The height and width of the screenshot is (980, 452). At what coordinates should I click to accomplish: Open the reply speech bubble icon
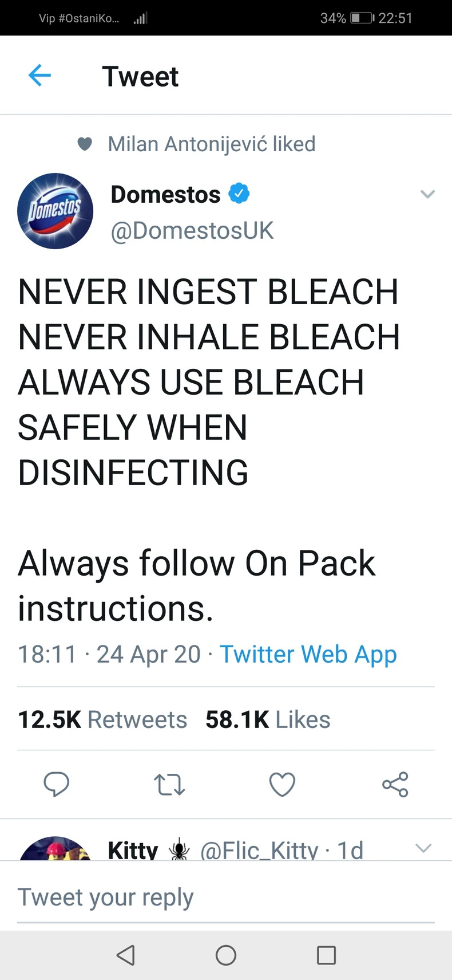point(56,784)
